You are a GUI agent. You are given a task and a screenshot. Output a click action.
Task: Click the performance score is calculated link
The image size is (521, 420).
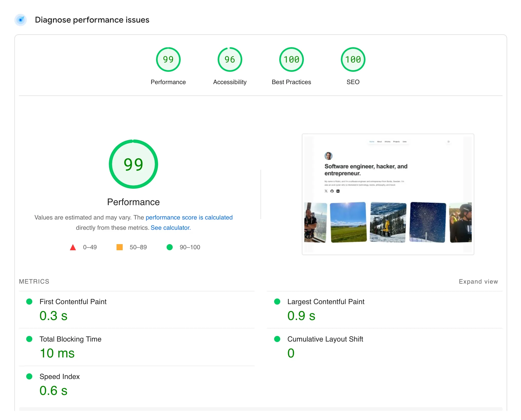pyautogui.click(x=189, y=217)
